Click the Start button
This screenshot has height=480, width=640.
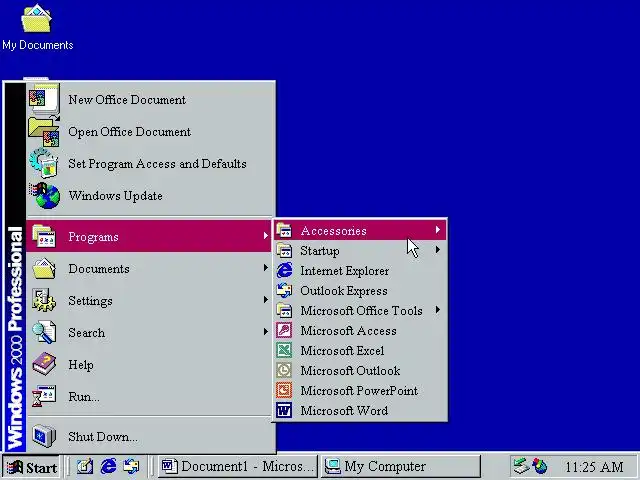[31, 467]
